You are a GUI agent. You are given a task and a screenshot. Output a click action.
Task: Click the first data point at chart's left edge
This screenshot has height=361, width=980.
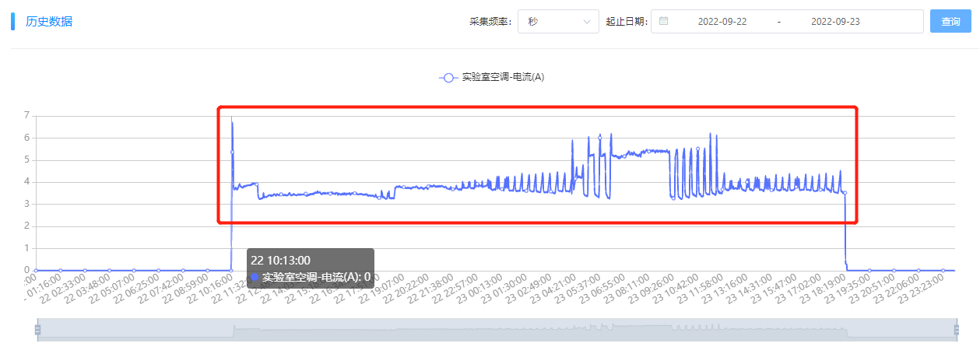click(36, 270)
